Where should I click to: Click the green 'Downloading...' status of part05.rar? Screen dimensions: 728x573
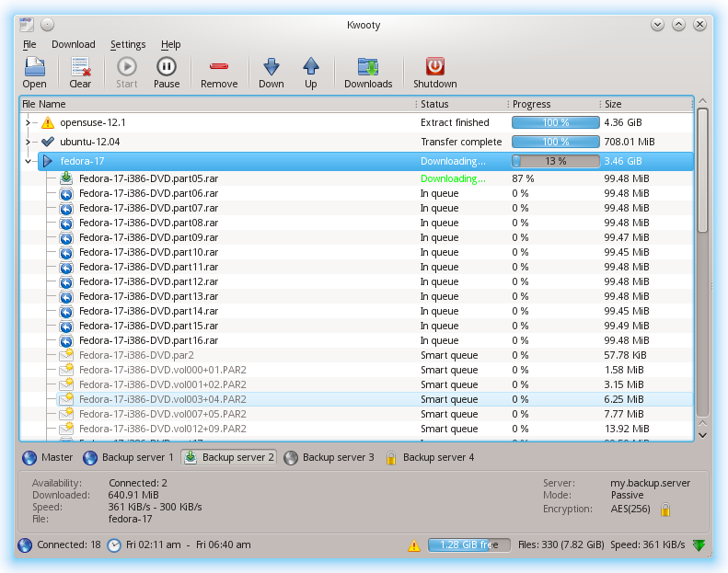point(453,178)
